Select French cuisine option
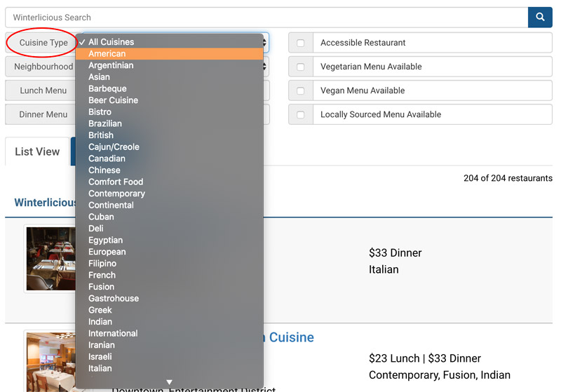Viewport: 561px width, 392px height. (170, 275)
